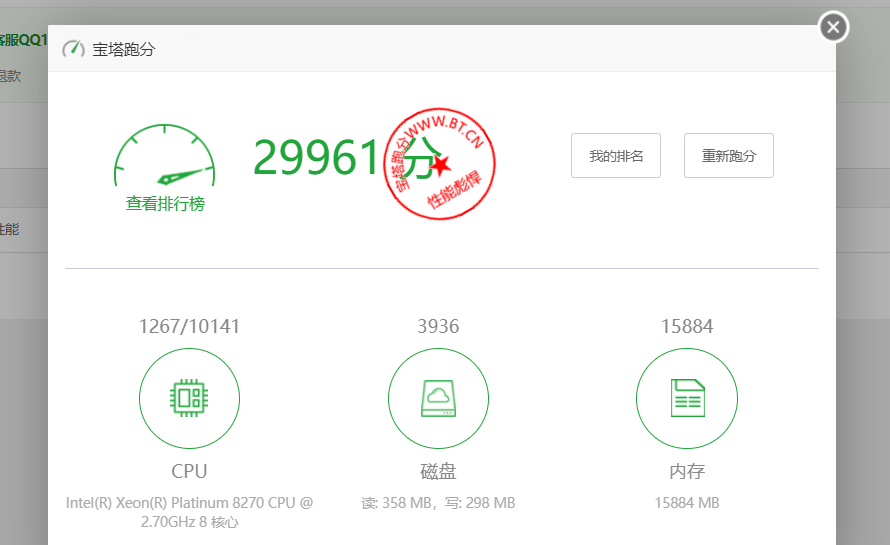Click the disk cloud drive icon

pos(438,398)
